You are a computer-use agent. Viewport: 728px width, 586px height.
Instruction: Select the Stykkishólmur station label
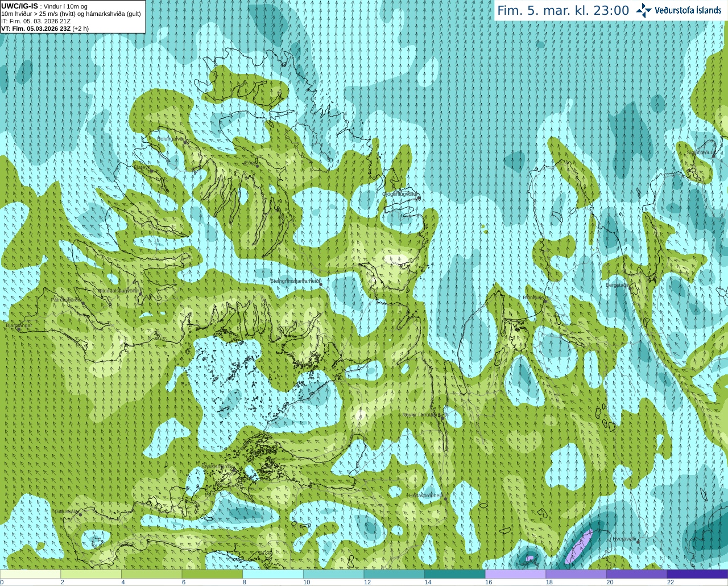pos(217,466)
